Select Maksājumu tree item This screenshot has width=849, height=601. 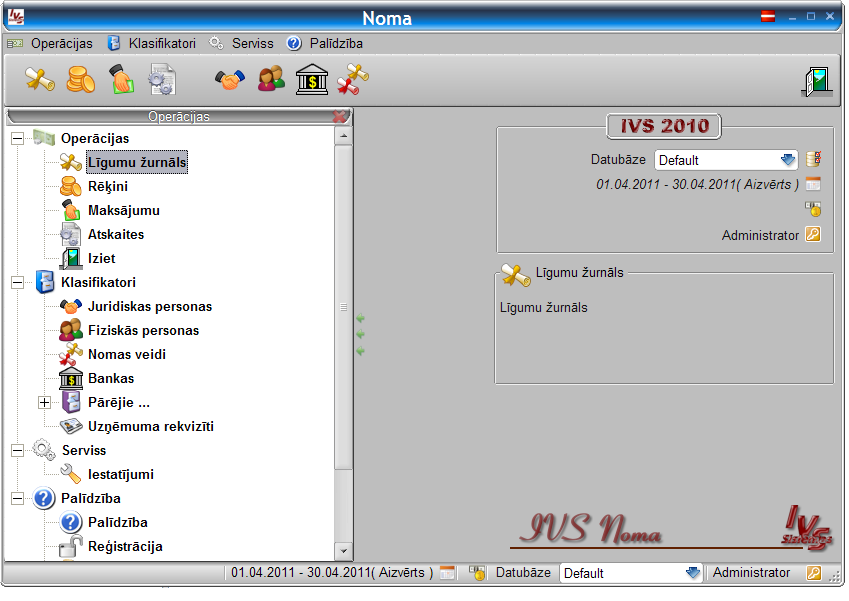tap(124, 211)
